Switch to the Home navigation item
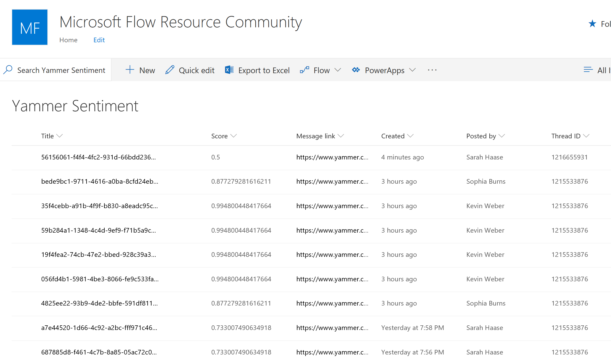The image size is (611, 364). point(68,40)
